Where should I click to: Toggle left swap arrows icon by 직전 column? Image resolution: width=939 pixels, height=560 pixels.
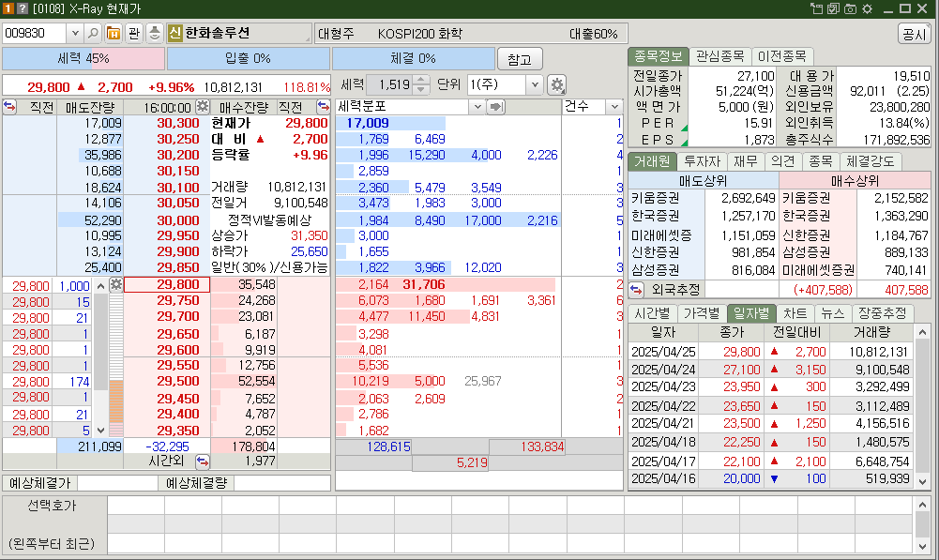click(x=9, y=107)
